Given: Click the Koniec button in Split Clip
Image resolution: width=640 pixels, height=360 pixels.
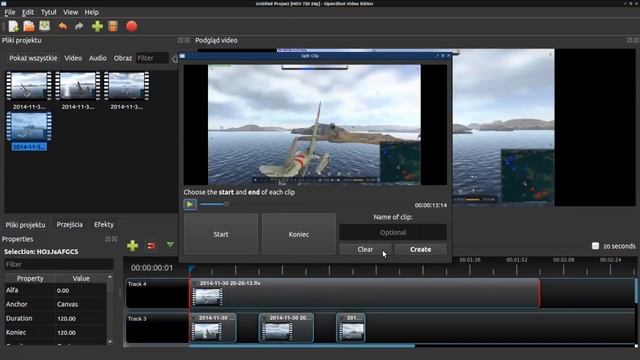Looking at the screenshot, I should [x=299, y=234].
